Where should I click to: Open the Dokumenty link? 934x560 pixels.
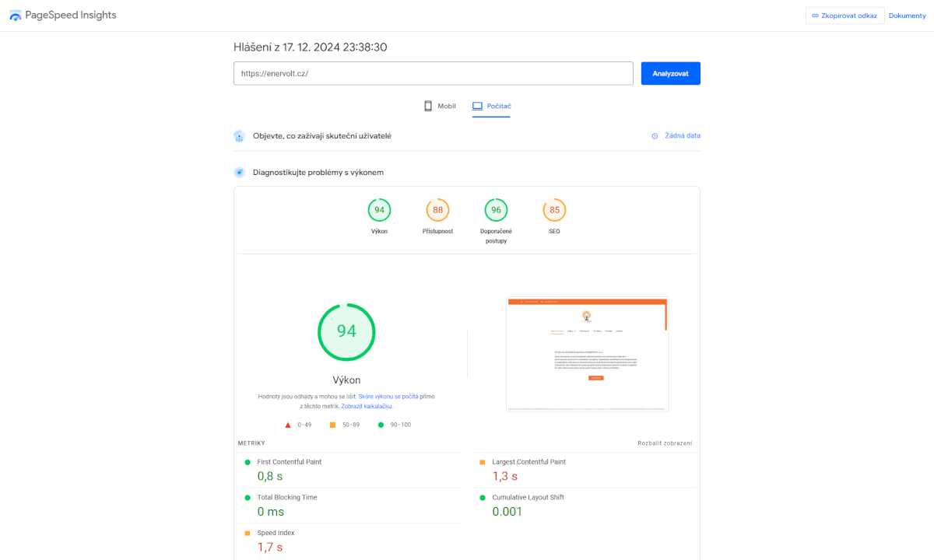coord(907,16)
